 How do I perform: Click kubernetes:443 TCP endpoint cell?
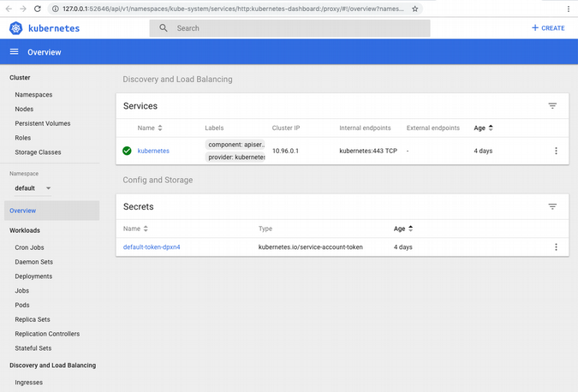pyautogui.click(x=368, y=151)
